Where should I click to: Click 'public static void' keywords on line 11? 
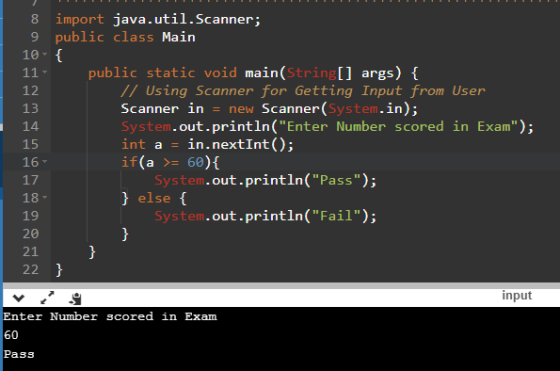pos(162,73)
